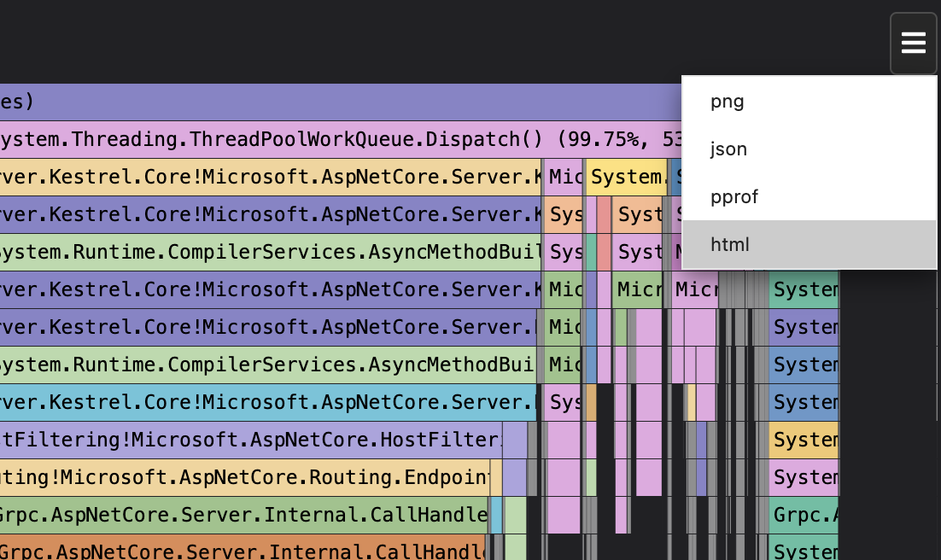Click the yellow System frame near the menu

tap(627, 177)
